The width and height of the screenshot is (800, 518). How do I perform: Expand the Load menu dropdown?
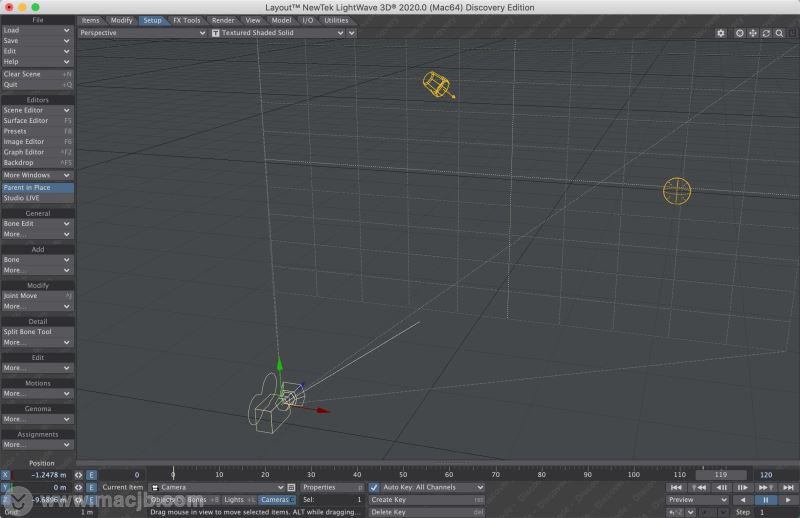coord(38,31)
